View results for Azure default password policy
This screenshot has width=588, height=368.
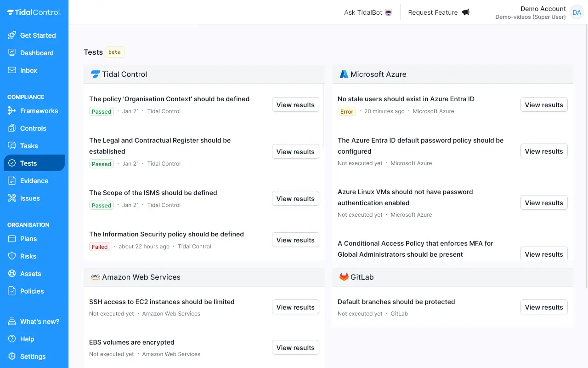click(544, 151)
